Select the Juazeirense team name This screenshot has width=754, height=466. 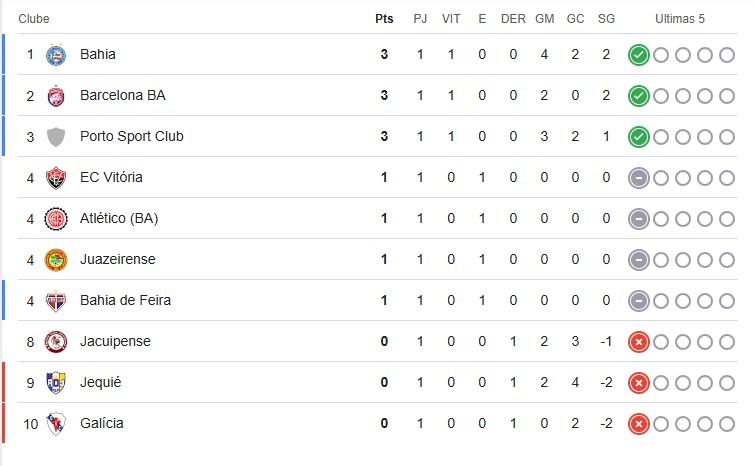[x=117, y=259]
